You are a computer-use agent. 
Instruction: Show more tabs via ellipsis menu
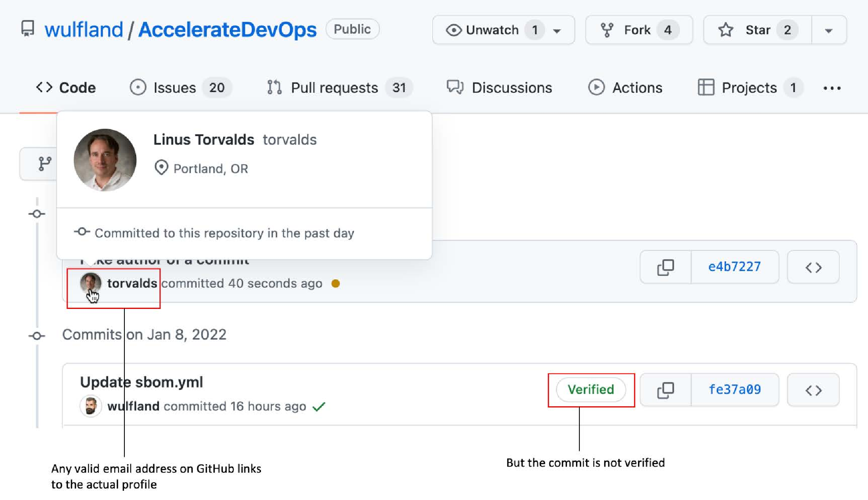coord(832,88)
